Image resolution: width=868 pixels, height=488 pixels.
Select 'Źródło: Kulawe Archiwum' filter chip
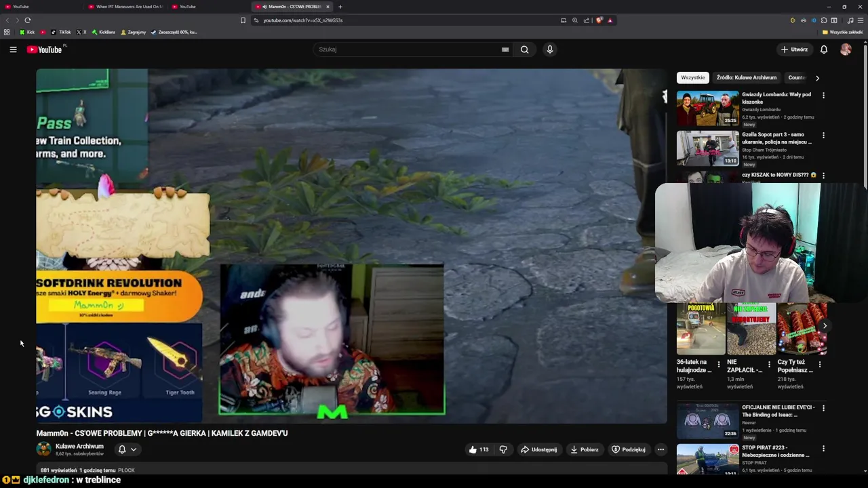coord(747,77)
